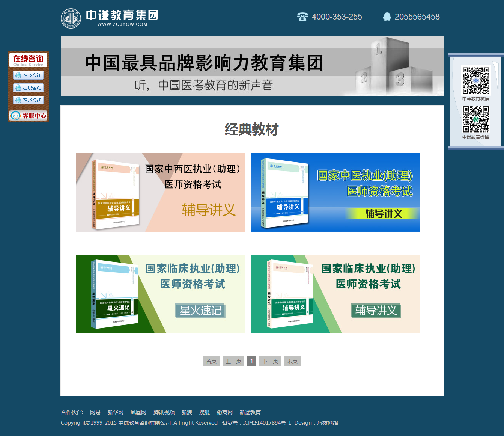The width and height of the screenshot is (504, 436).
Task: Open the 新华网 partner link
Action: pyautogui.click(x=116, y=412)
